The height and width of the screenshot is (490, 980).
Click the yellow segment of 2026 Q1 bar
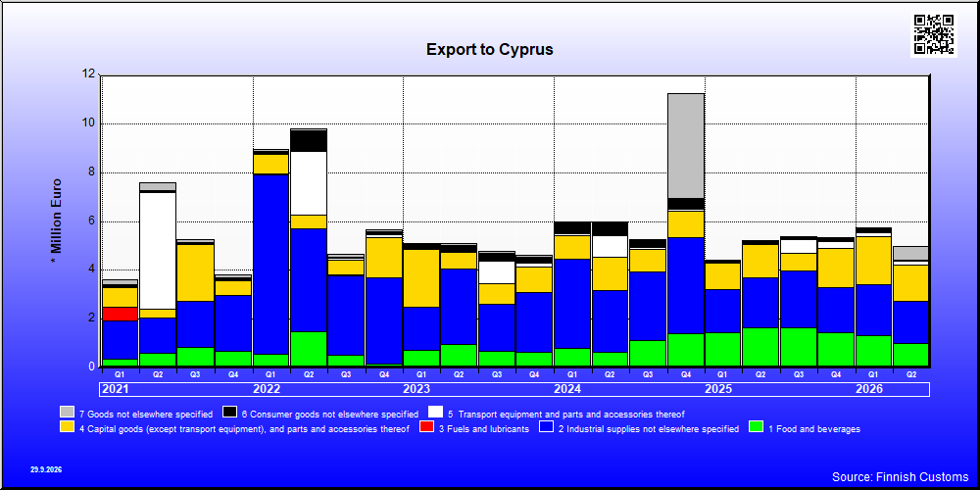(x=874, y=261)
